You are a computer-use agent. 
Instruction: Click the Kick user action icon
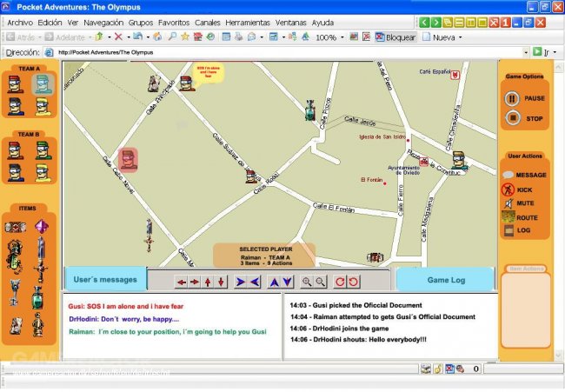508,189
